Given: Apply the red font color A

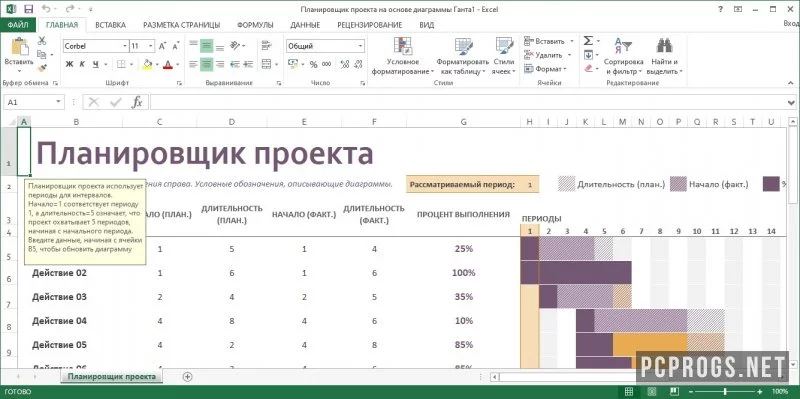Looking at the screenshot, I should (x=168, y=64).
